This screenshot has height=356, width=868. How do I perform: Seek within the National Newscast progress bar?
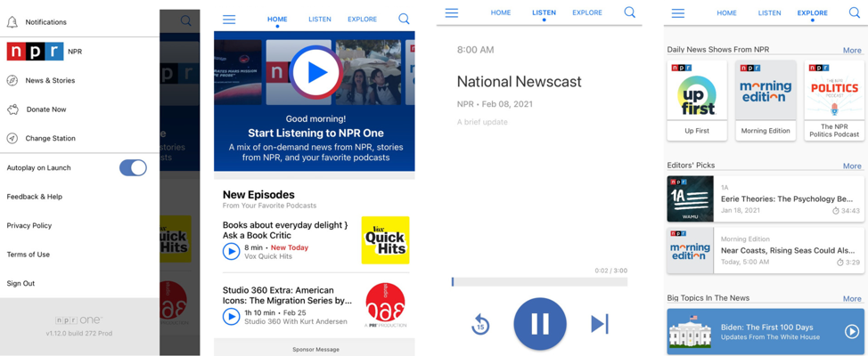point(539,282)
